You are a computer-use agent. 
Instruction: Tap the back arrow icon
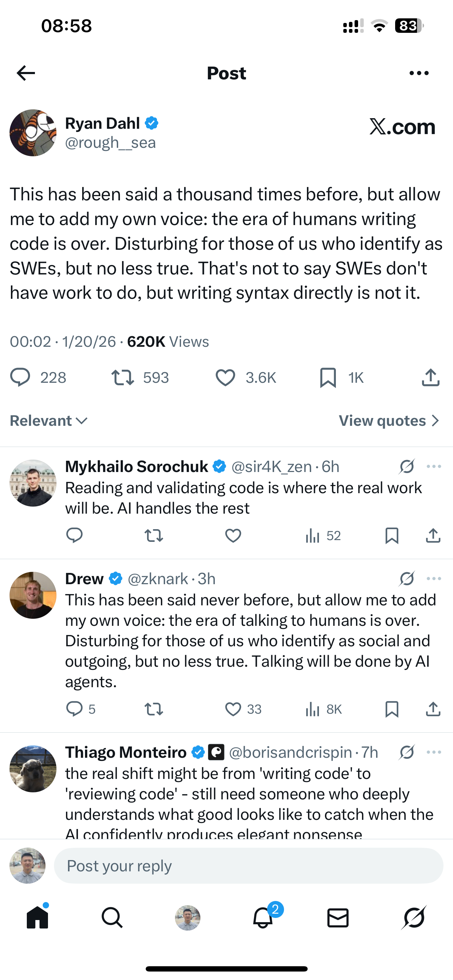26,73
